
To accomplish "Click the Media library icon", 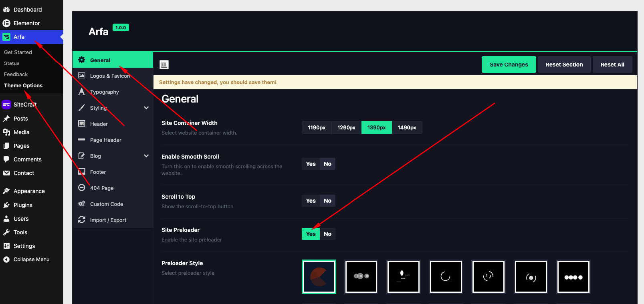I will pos(6,132).
